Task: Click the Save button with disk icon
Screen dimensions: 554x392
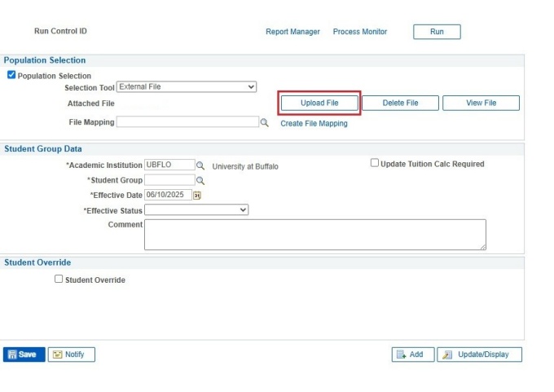Action: point(24,355)
